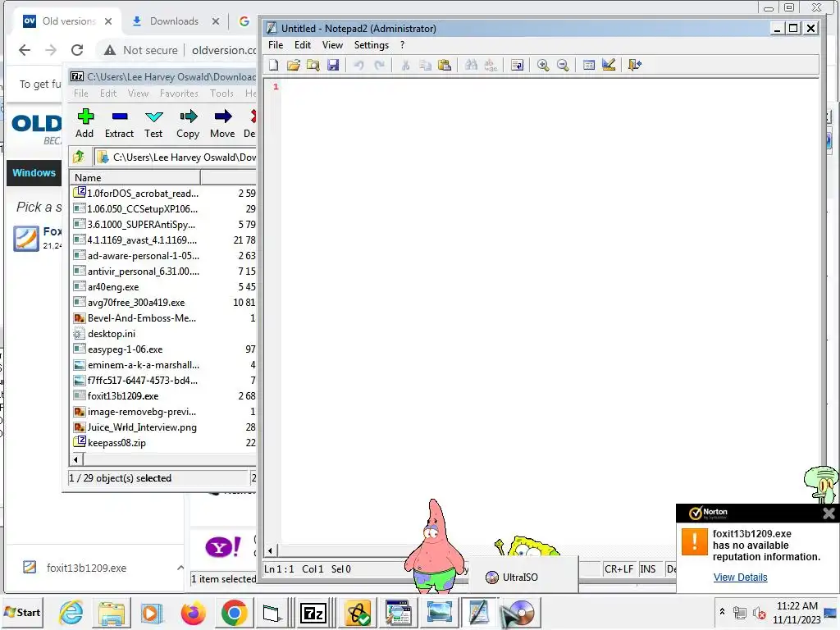840x630 pixels.
Task: Click the Add button in 7-Zip
Action: (x=84, y=123)
